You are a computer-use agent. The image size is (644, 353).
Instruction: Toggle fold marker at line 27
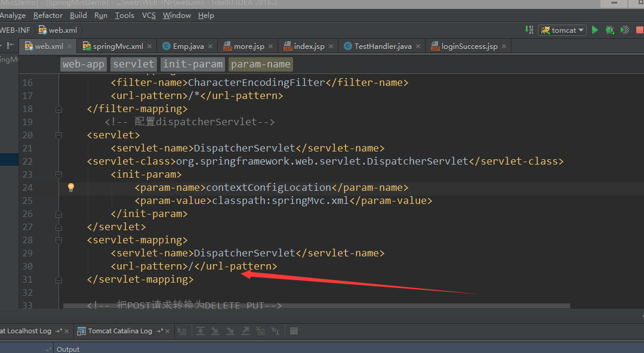click(x=58, y=227)
